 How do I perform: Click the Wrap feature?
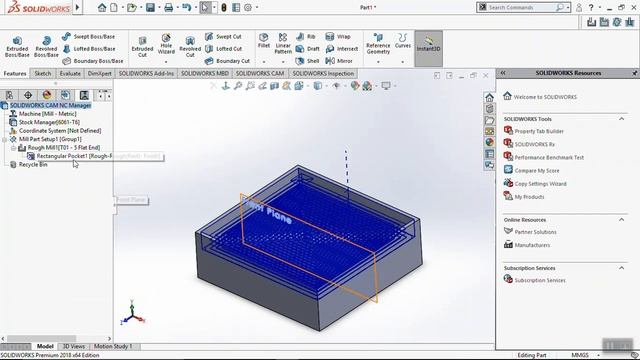pyautogui.click(x=338, y=37)
